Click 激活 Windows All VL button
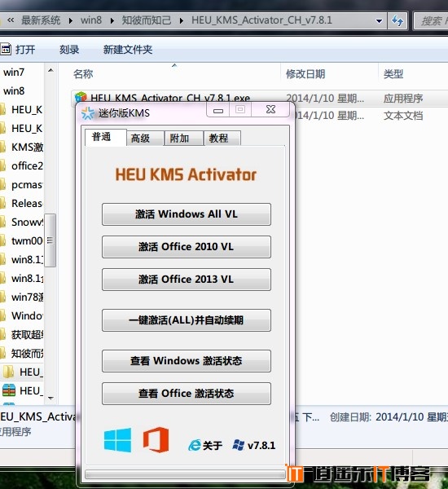This screenshot has height=489, width=448. [186, 214]
